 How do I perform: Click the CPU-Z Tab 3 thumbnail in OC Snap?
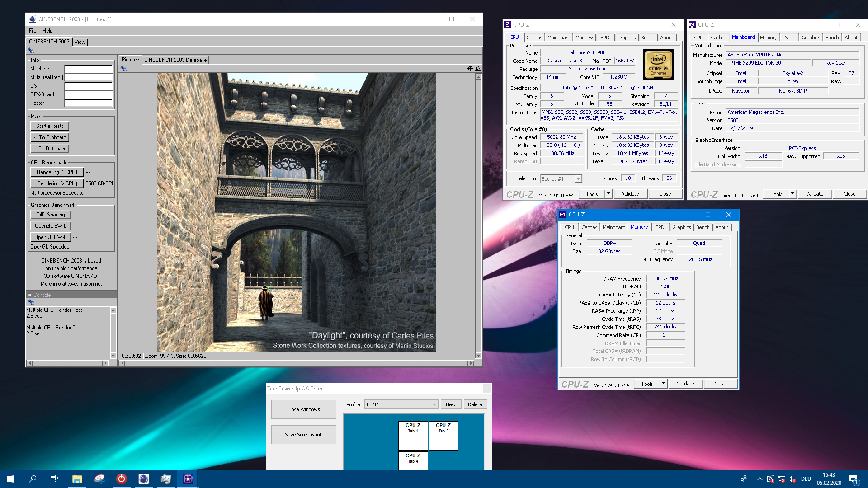click(x=443, y=436)
